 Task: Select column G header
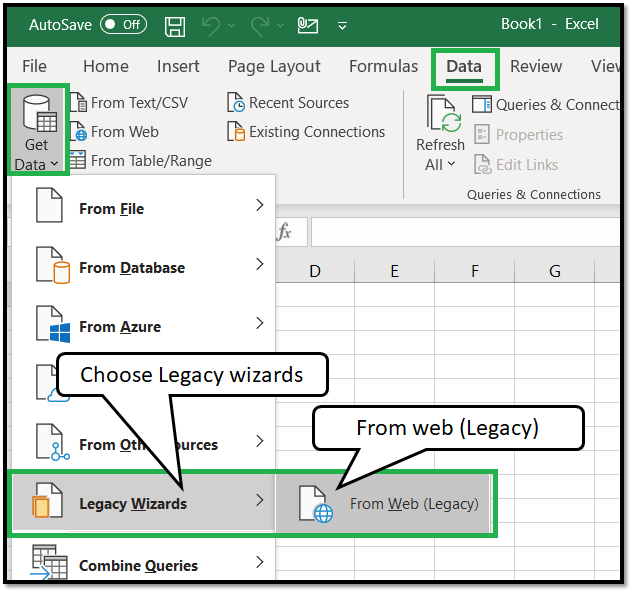(x=555, y=271)
